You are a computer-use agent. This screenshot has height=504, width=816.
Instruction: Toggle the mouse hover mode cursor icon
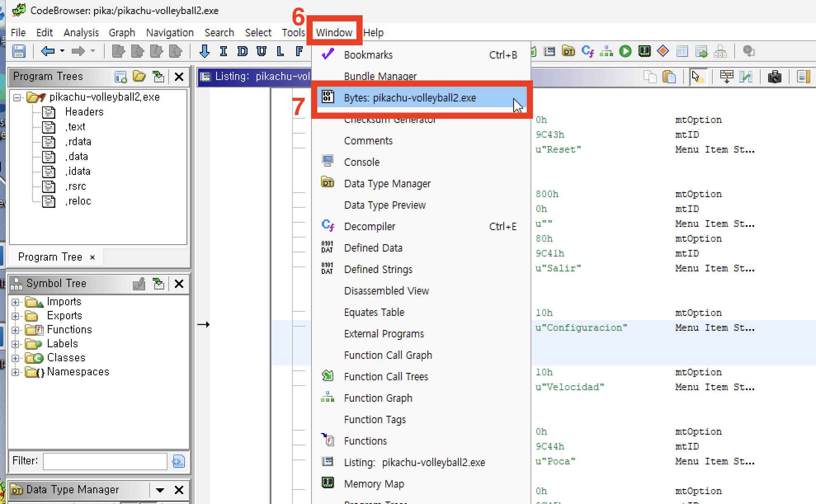(698, 77)
